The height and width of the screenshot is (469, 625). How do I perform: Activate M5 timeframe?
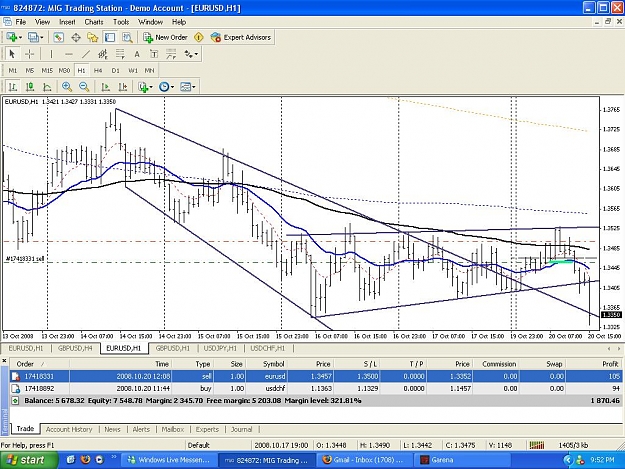[30, 71]
